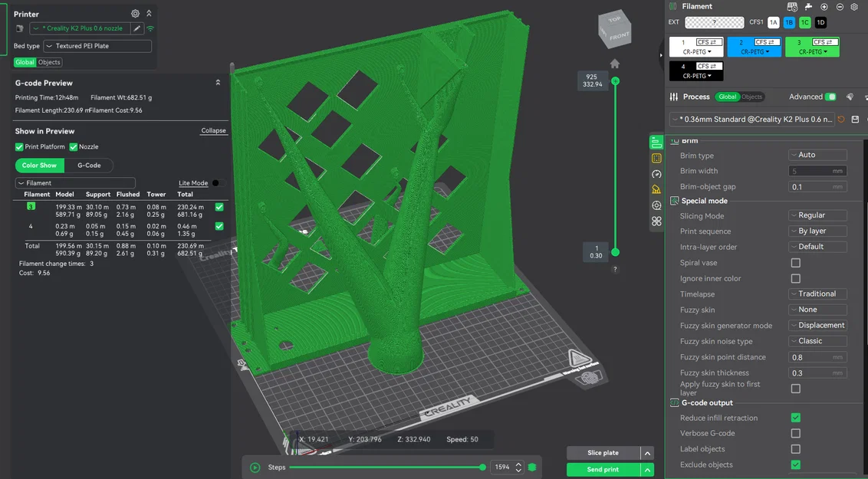Uncheck the Print Platform checkbox
The width and height of the screenshot is (868, 479).
19,147
